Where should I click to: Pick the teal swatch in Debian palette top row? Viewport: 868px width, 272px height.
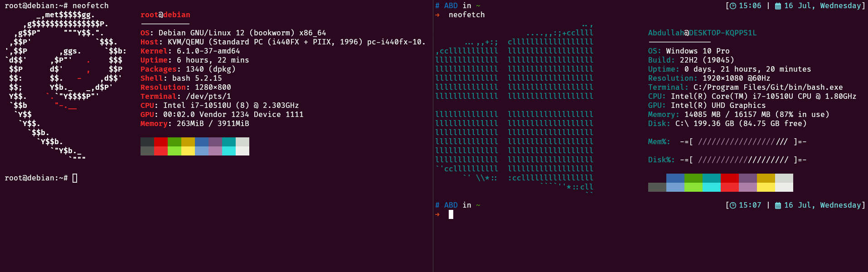[x=229, y=142]
